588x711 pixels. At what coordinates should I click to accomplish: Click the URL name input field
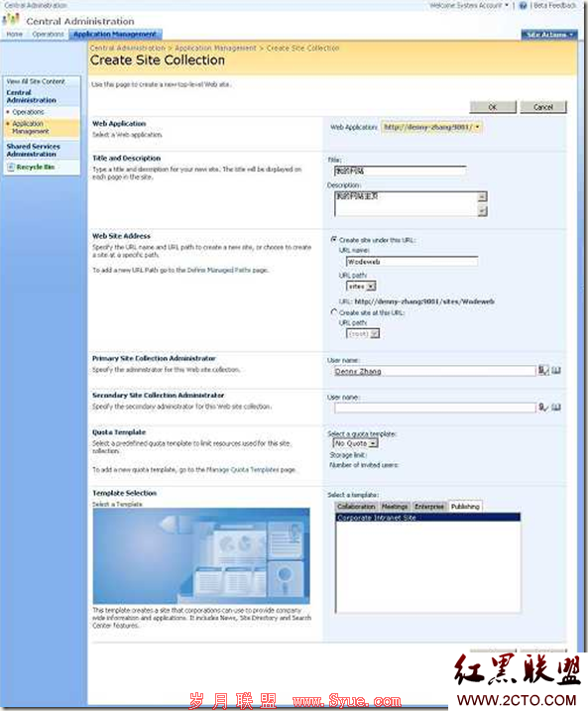[x=412, y=262]
